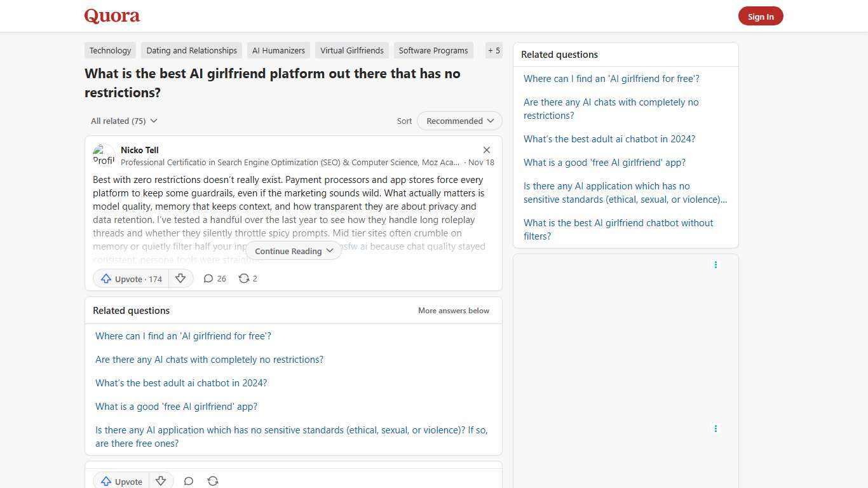
Task: Expand the All related (75) filter
Action: [x=123, y=121]
